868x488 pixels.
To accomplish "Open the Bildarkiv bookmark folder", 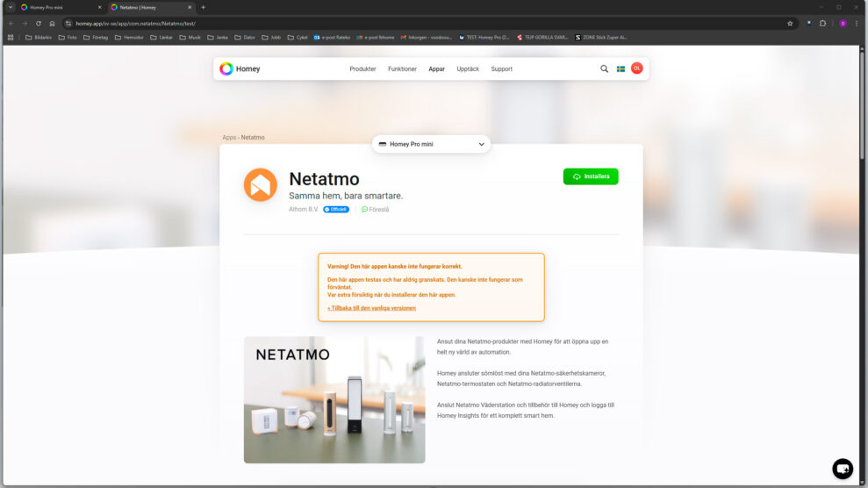I will click(39, 38).
